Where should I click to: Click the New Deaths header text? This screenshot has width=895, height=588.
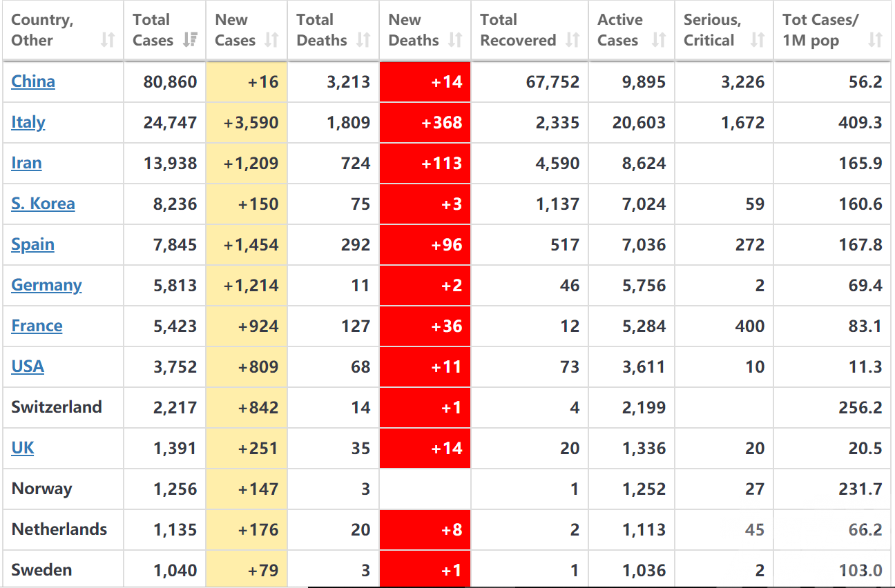pyautogui.click(x=414, y=30)
